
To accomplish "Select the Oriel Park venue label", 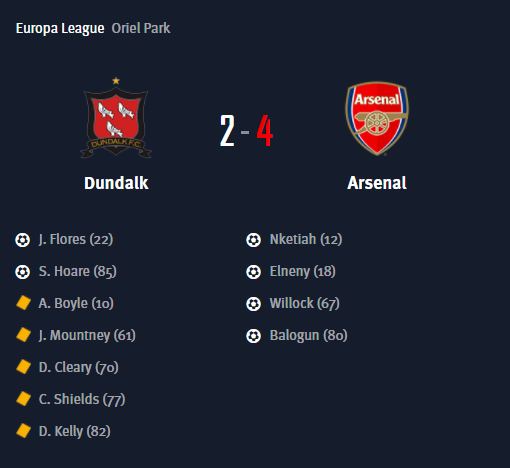I will coord(141,28).
